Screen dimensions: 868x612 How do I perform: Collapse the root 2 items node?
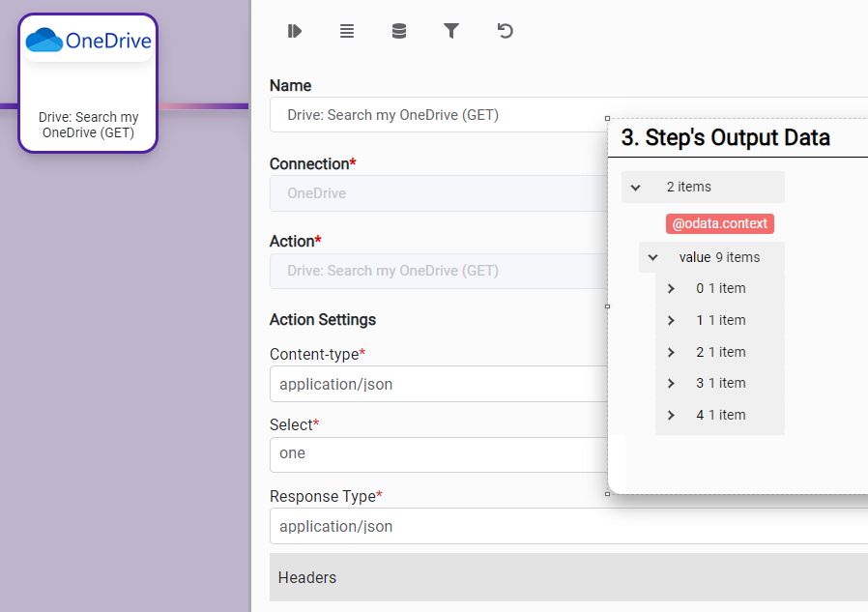click(x=636, y=188)
